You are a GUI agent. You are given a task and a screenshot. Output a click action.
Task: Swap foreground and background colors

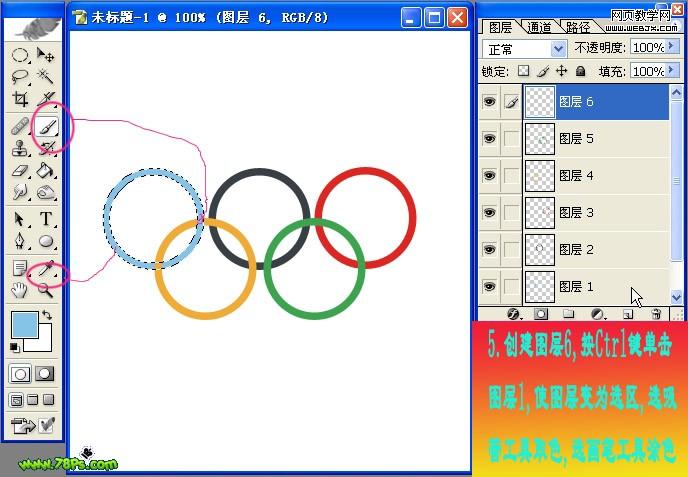coord(46,315)
